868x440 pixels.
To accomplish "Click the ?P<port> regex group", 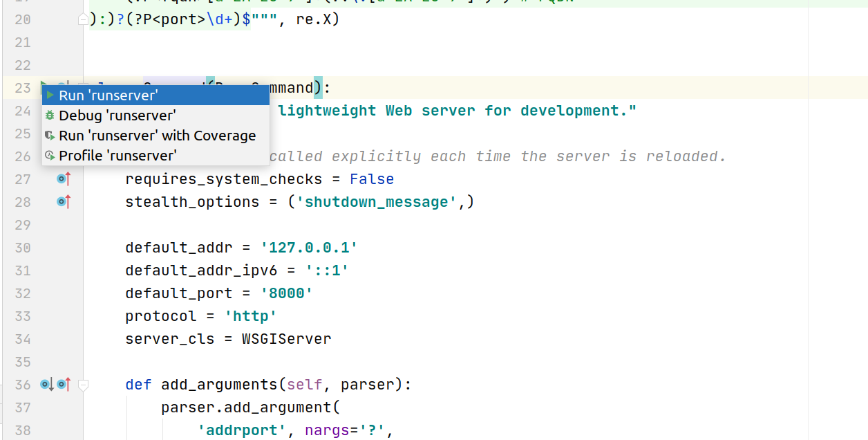I will (170, 19).
